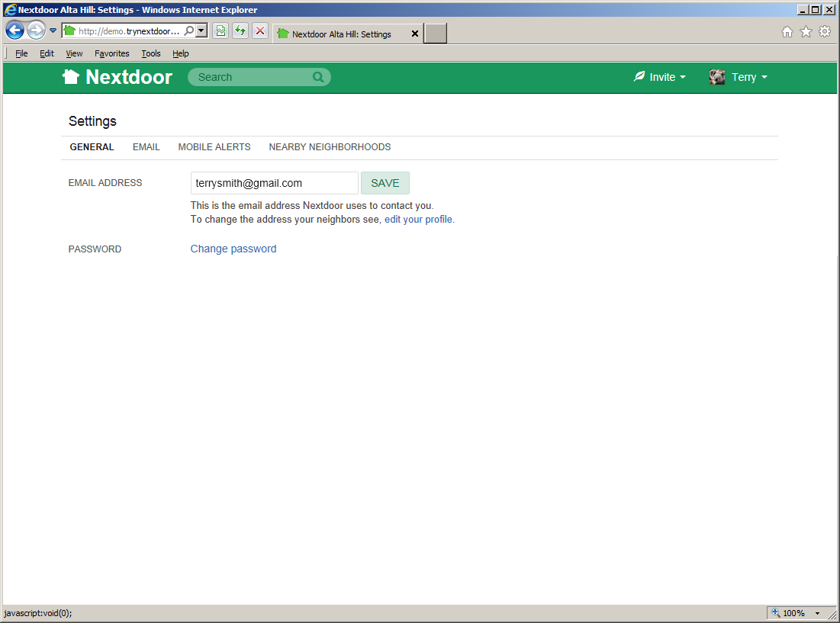Click the SAVE button

pos(385,182)
